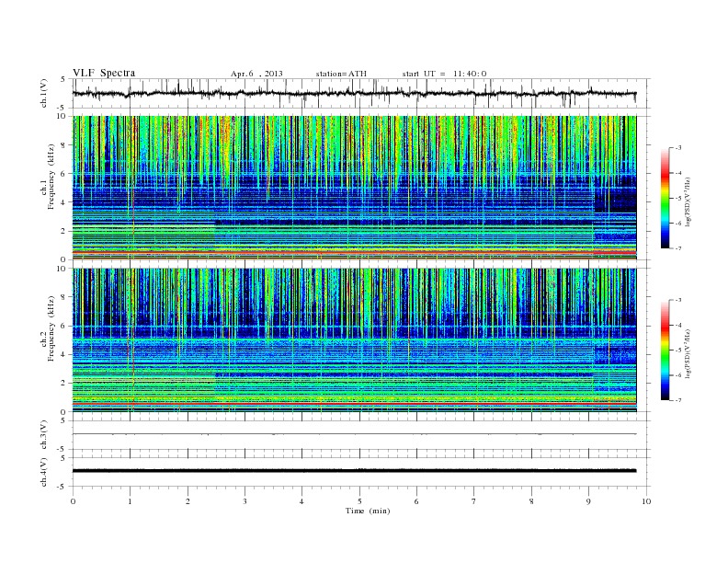Select ch.2 "Frequency (kHz)" axis label

[51, 327]
